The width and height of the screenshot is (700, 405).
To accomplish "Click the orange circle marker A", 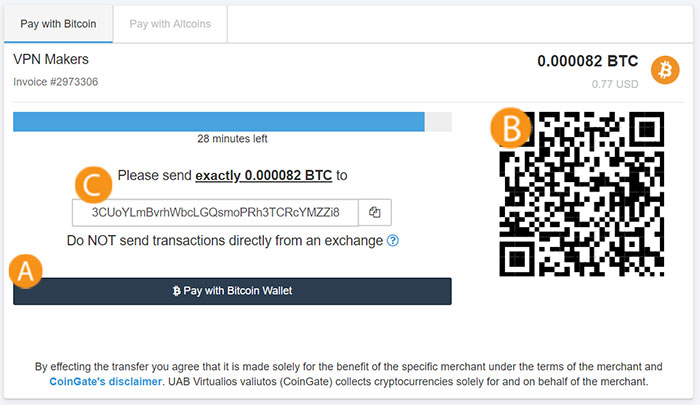I will [x=25, y=271].
